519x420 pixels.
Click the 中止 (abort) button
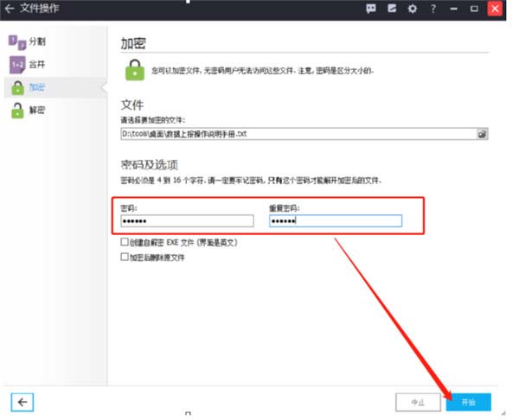point(418,402)
